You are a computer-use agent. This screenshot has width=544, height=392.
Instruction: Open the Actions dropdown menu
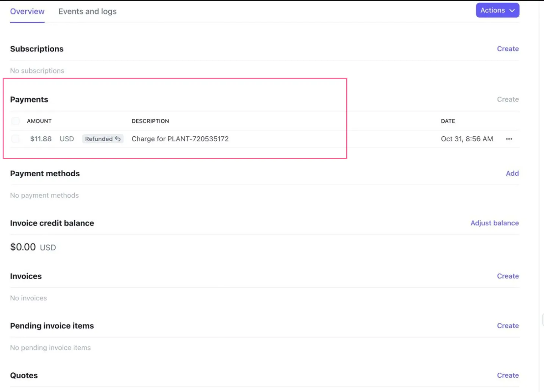pyautogui.click(x=497, y=10)
